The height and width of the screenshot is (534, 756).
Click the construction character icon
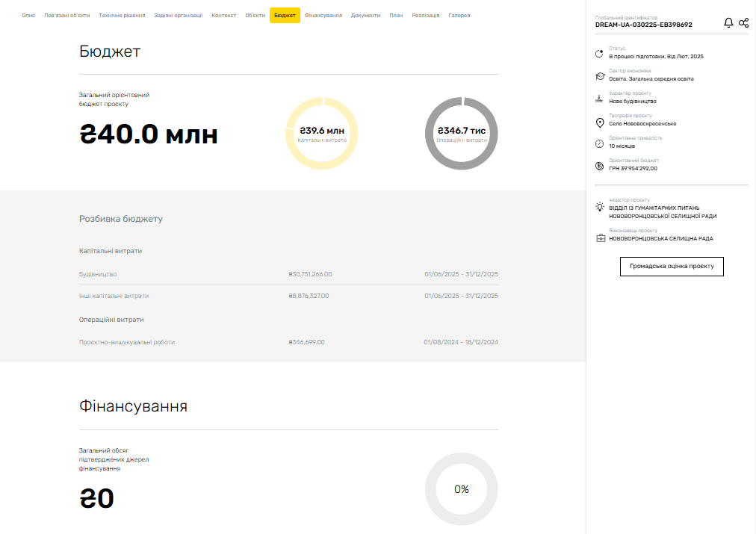click(599, 99)
